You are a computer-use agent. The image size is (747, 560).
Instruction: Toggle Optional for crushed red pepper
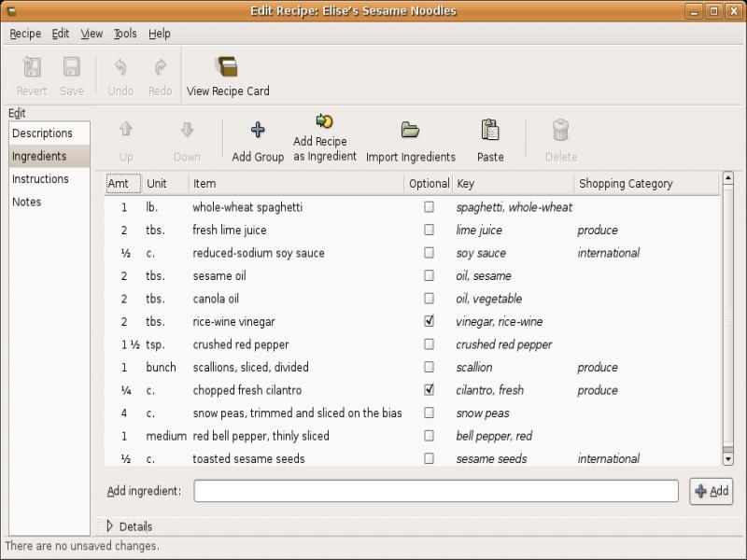point(429,343)
